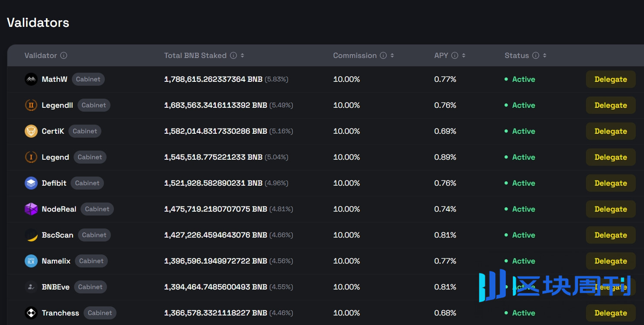Select the (5.49%) stake share
The width and height of the screenshot is (644, 325).
281,105
